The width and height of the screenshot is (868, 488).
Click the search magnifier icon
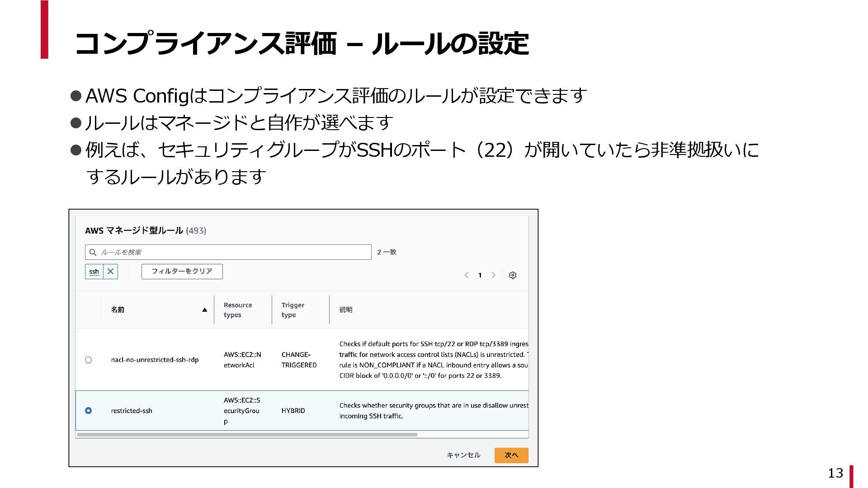93,252
